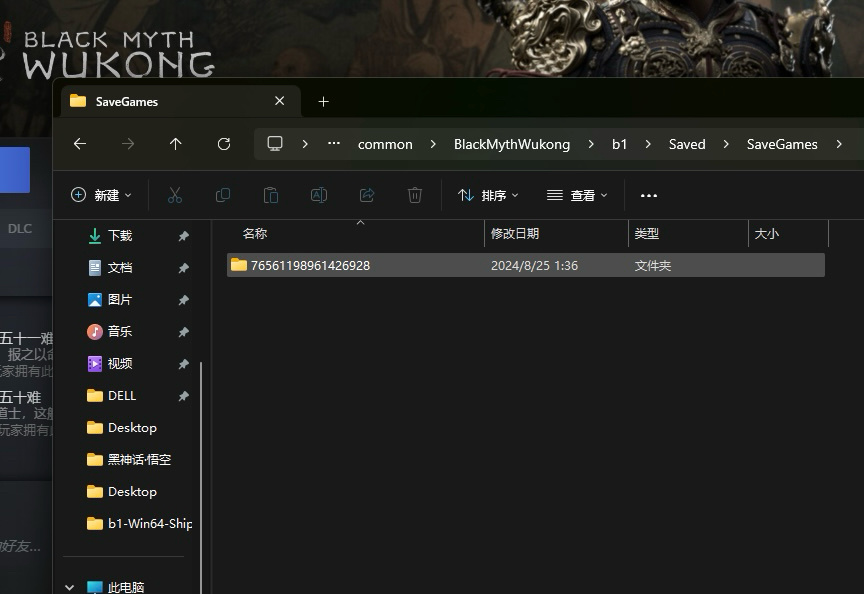
Task: Open the b1-Win64-Ship folder in sidebar
Action: point(150,523)
